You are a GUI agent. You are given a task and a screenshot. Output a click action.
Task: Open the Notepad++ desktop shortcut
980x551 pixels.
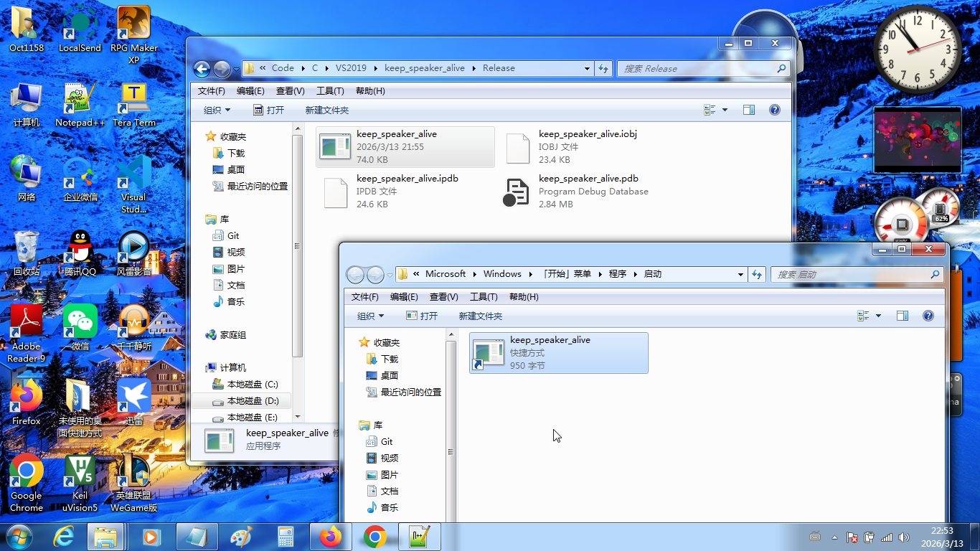80,102
